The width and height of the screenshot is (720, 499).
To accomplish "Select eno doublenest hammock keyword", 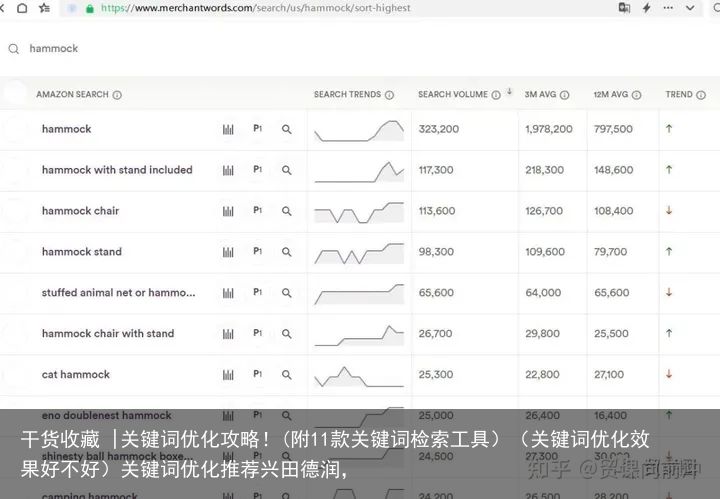I will [x=107, y=415].
